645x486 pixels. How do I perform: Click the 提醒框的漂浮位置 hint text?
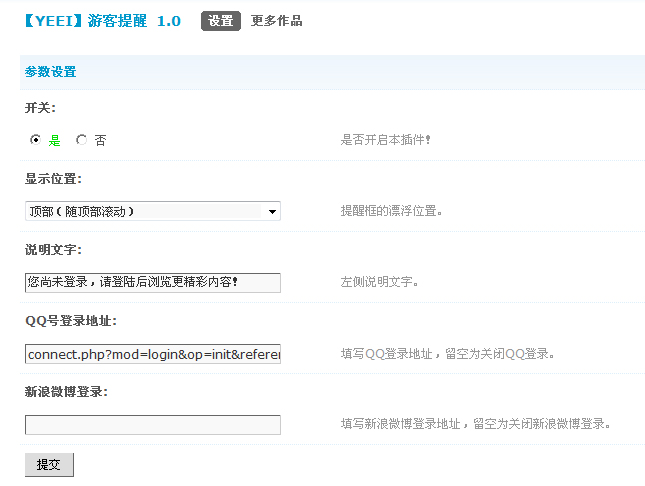(392, 211)
